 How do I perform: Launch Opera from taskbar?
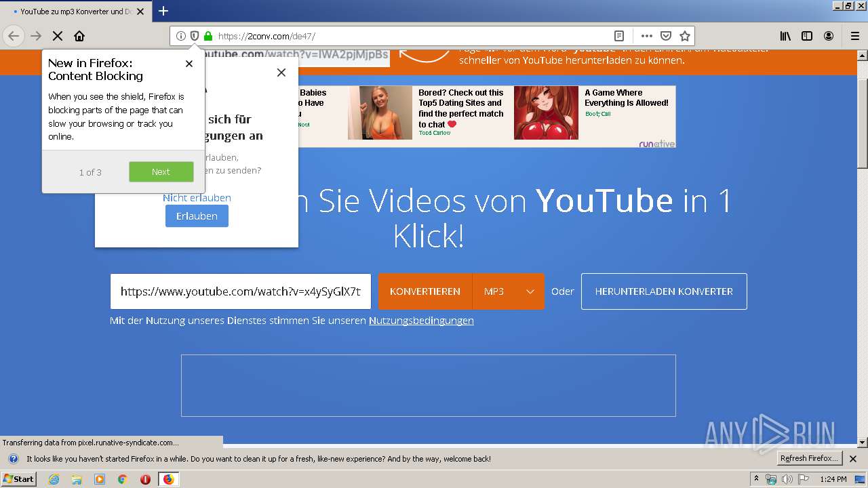145,479
